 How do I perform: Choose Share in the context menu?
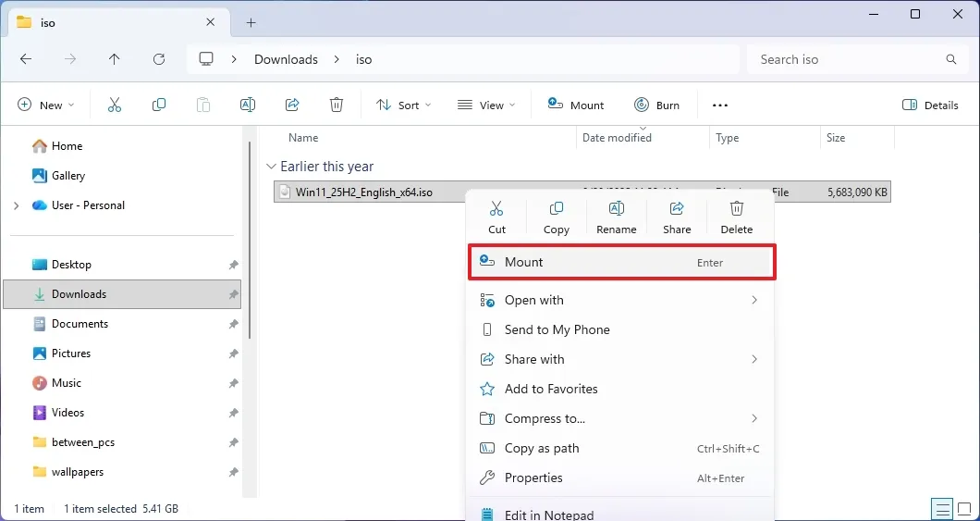pyautogui.click(x=677, y=217)
